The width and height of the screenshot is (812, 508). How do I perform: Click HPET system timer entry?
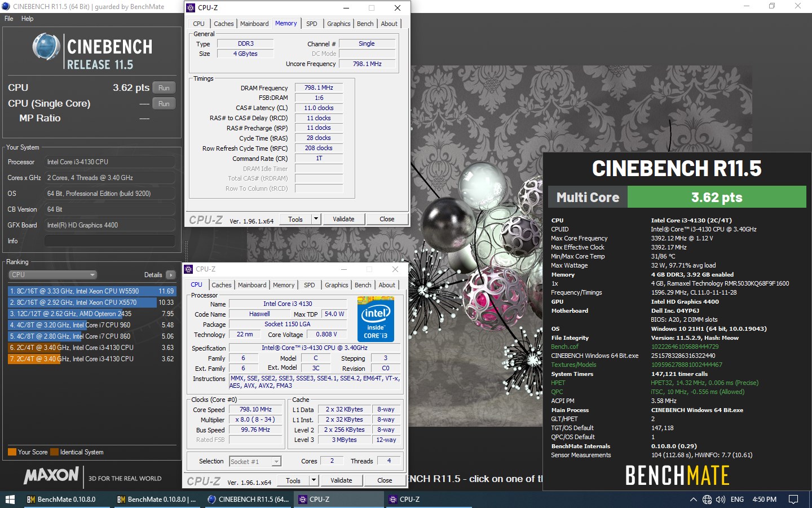pos(558,383)
